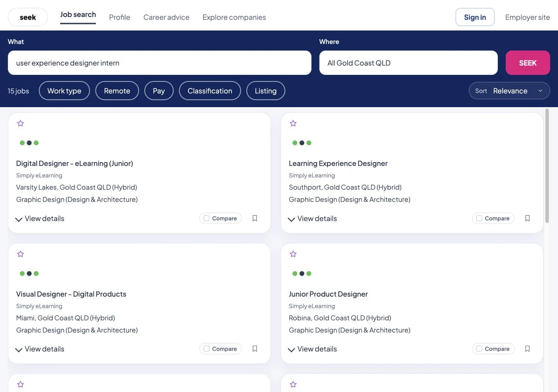
Task: Click the Simply eLearning logo on Digital Designer card
Action: point(29,143)
